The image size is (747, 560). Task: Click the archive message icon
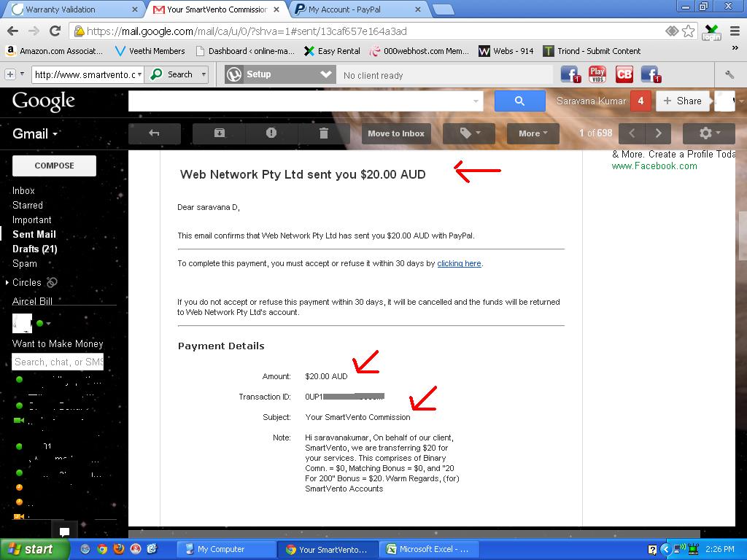[x=219, y=133]
